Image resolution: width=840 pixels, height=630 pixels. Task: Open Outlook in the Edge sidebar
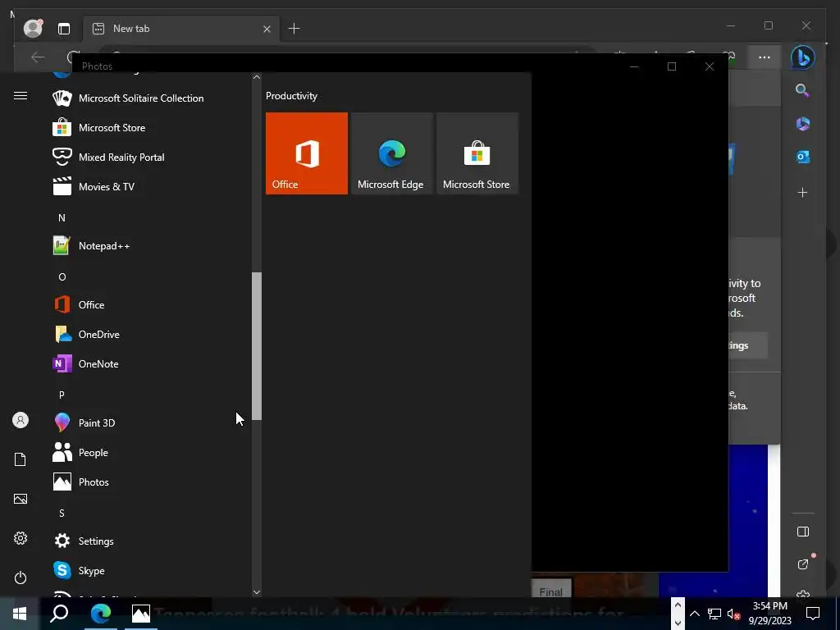click(802, 157)
